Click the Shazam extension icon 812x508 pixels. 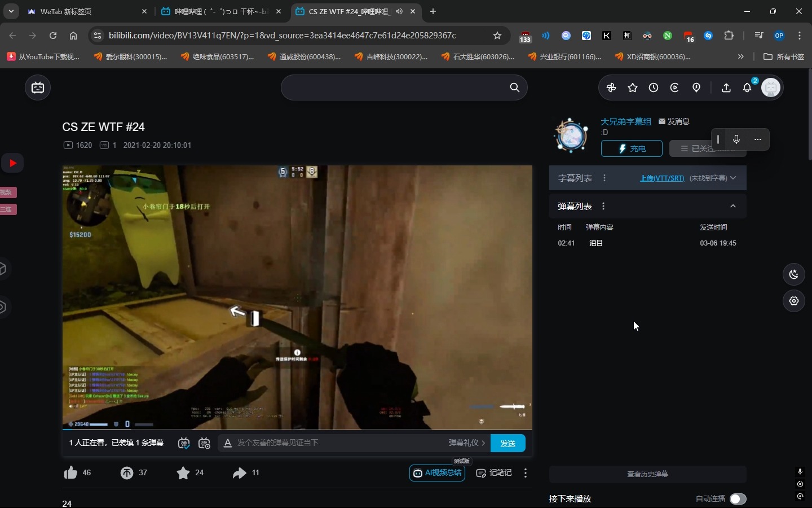tap(709, 36)
